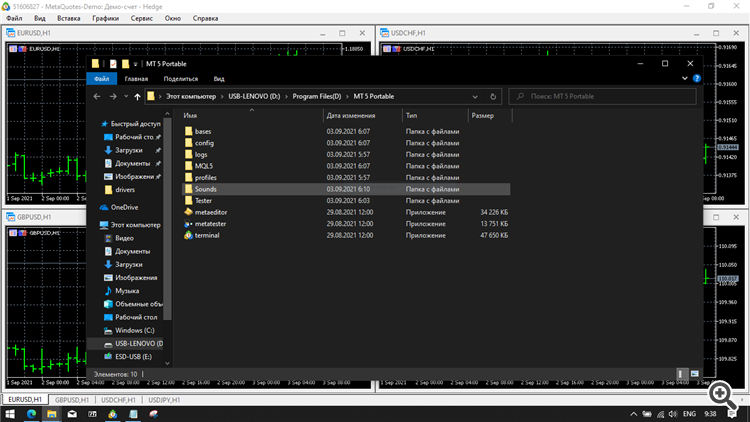750x422 pixels.
Task: Open the metaeditor application file icon
Action: [188, 212]
